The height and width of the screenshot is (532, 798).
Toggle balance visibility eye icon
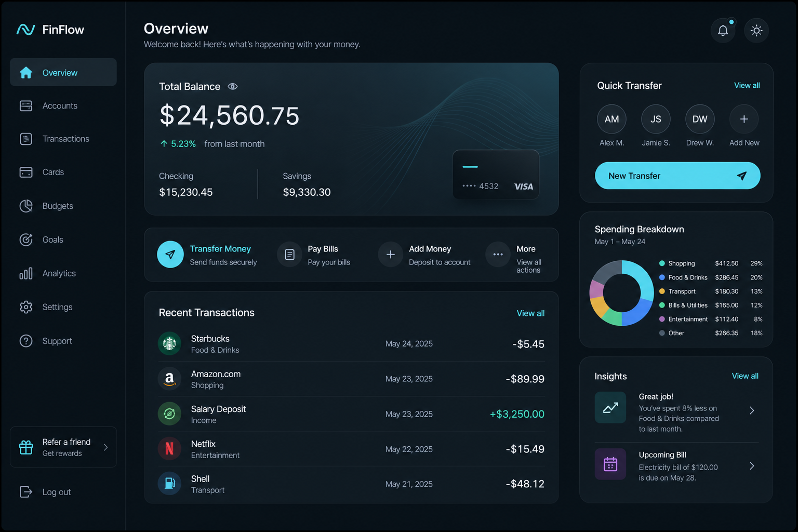[233, 87]
